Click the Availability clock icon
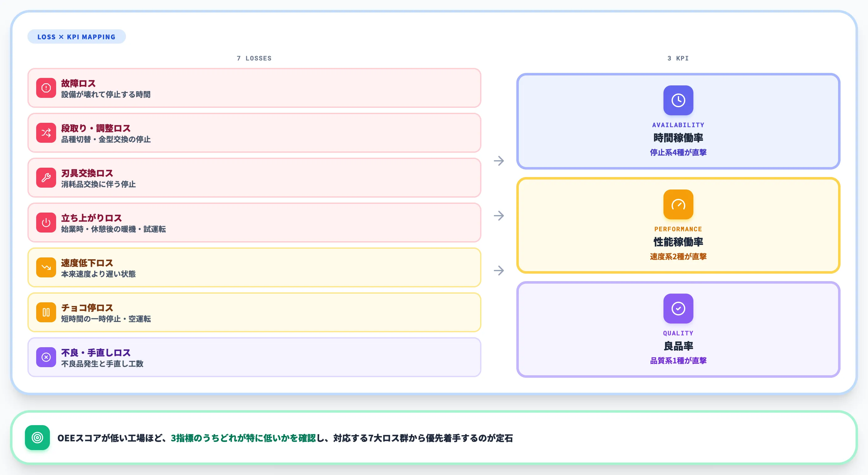Screen dimensions: 868x475 678,100
